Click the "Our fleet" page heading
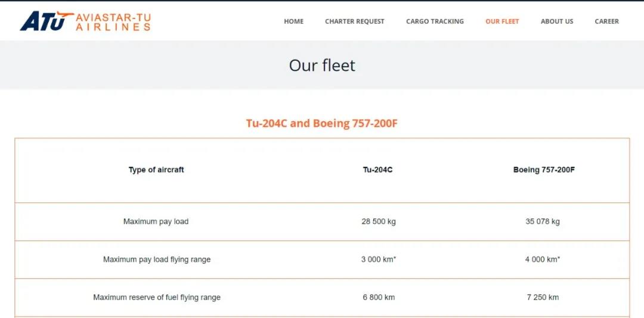Screen dimensions: 644x318 [x=322, y=65]
